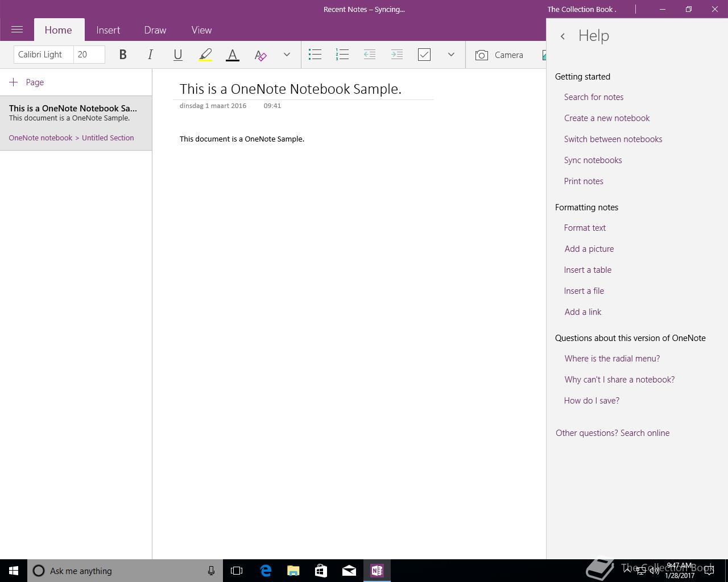Open Where is the radial menu question

(612, 359)
